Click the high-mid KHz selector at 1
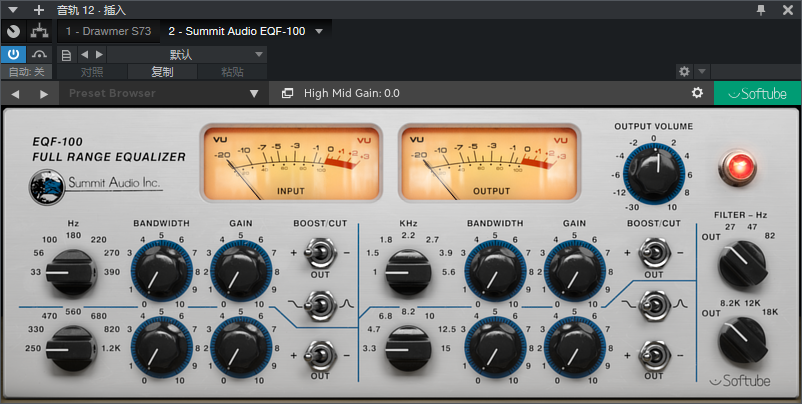Image resolution: width=802 pixels, height=404 pixels. point(409,273)
